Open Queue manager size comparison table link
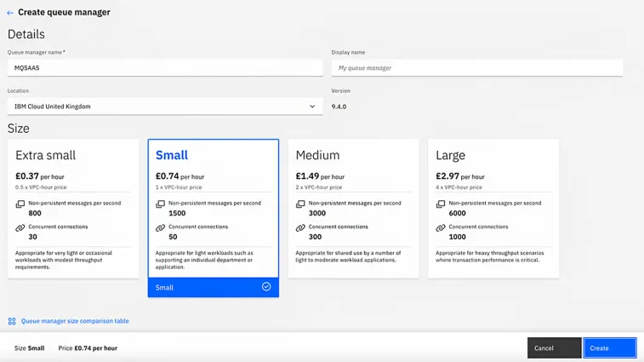The width and height of the screenshot is (644, 362). (75, 321)
